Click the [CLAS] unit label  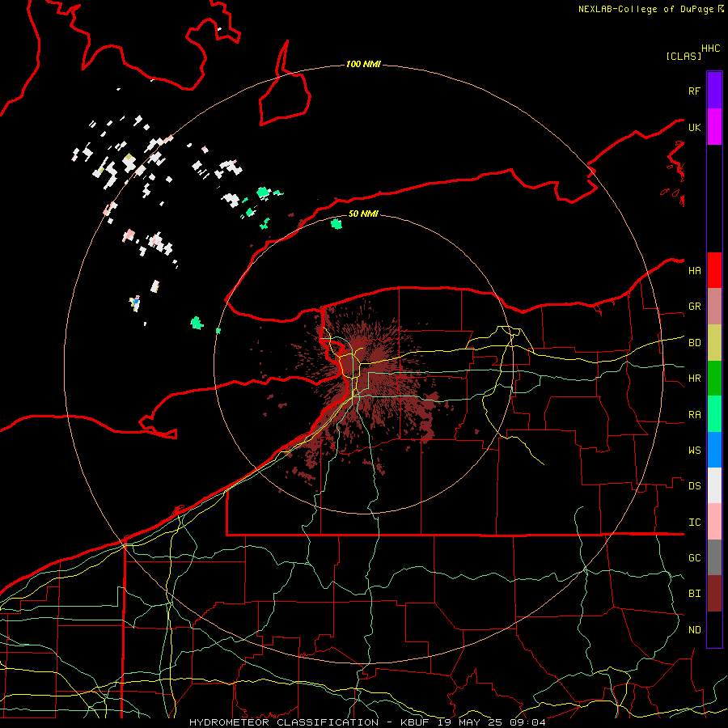pyautogui.click(x=684, y=56)
